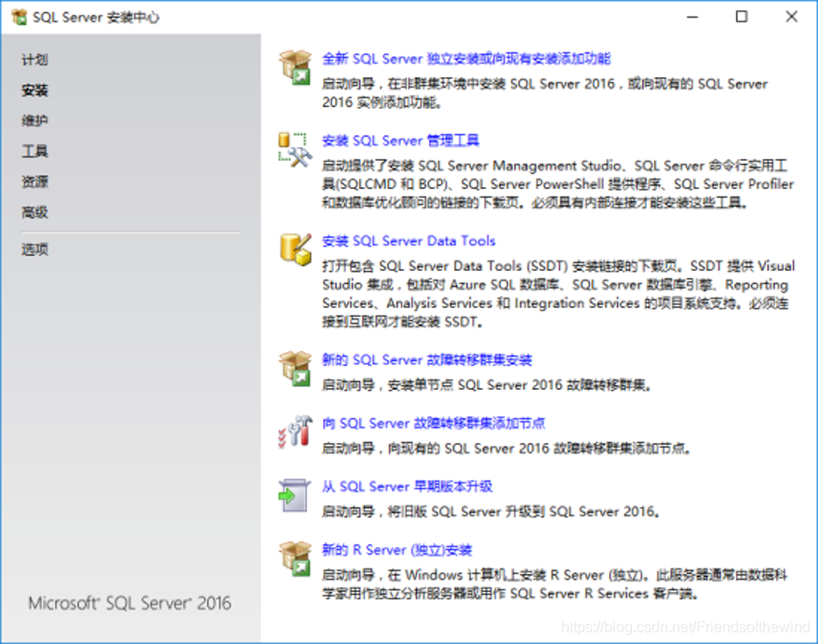The height and width of the screenshot is (644, 818).
Task: Open the 维护 page in sidebar
Action: tap(34, 121)
